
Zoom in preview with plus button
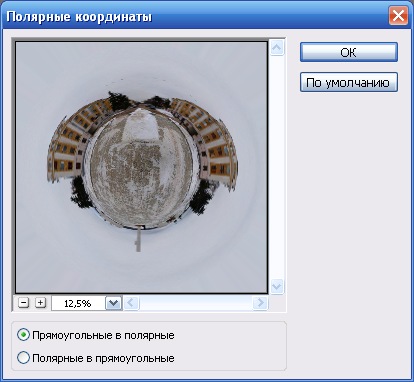pos(40,303)
